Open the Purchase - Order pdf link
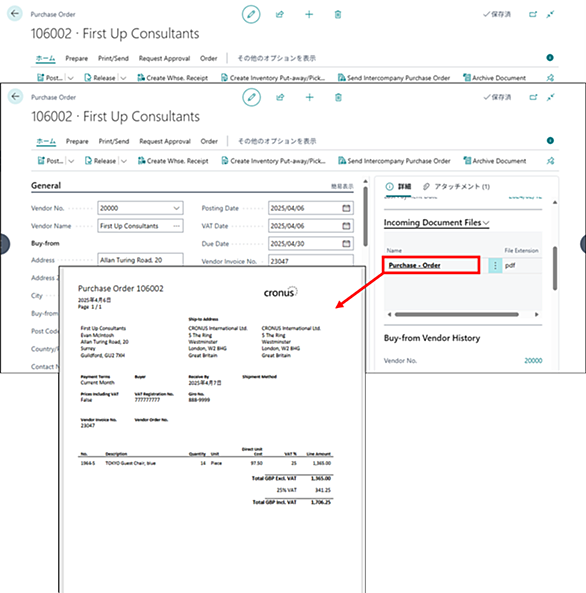 pos(415,265)
